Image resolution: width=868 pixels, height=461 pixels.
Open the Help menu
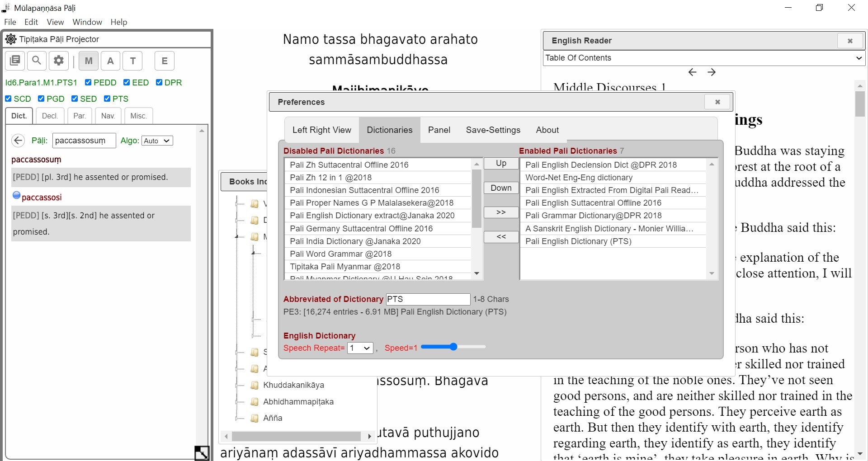[119, 22]
